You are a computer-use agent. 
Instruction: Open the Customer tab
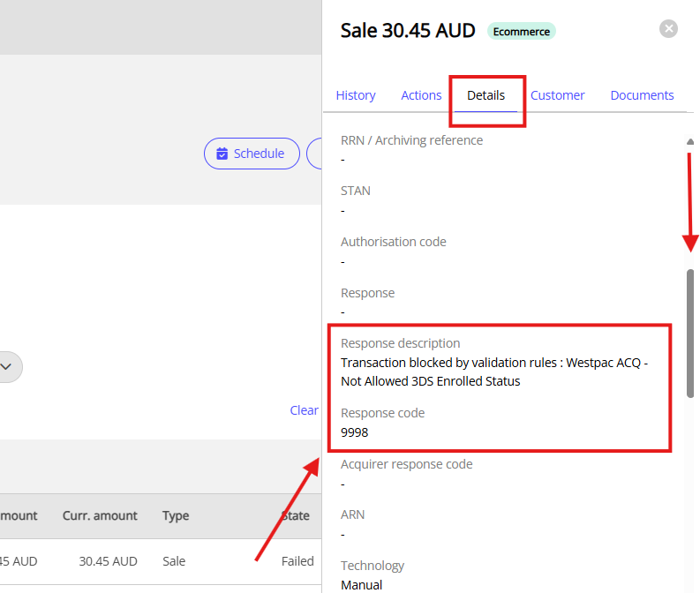[x=557, y=95]
